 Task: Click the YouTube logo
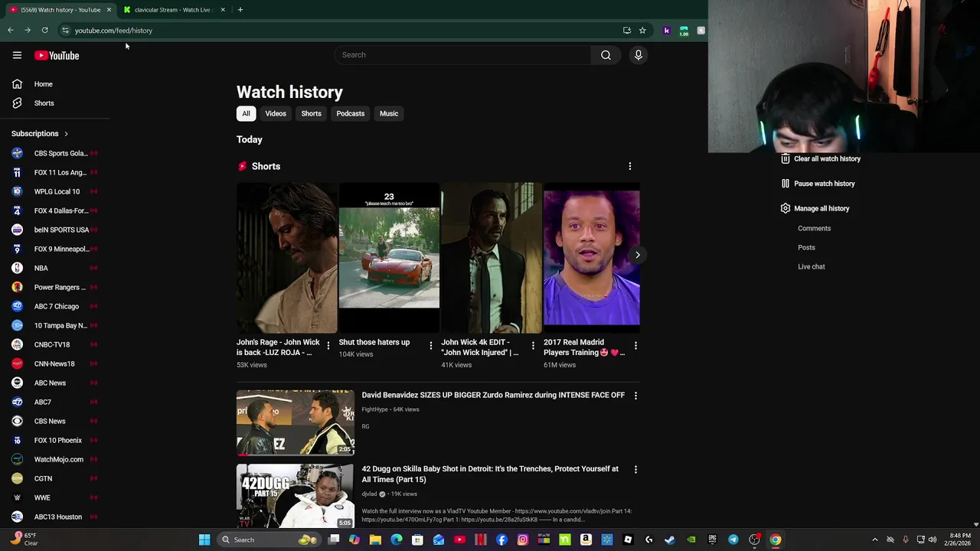coord(57,55)
